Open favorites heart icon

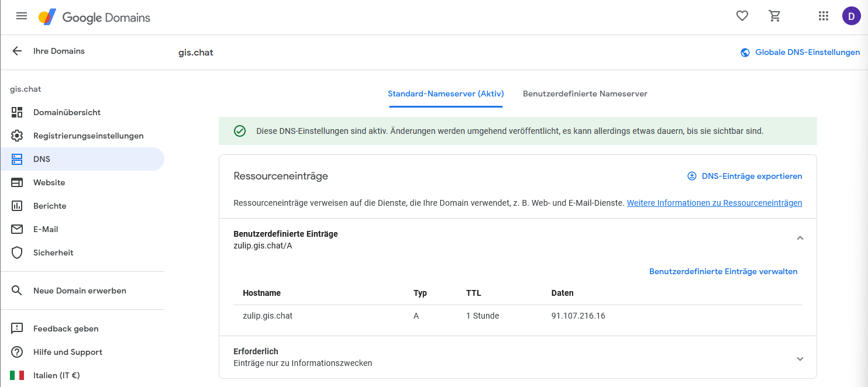click(742, 16)
